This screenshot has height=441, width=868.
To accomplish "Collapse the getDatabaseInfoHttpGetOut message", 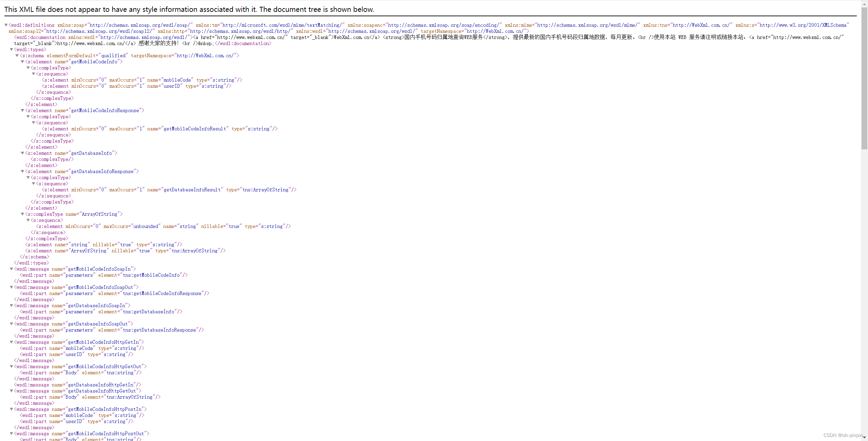I will coord(11,391).
